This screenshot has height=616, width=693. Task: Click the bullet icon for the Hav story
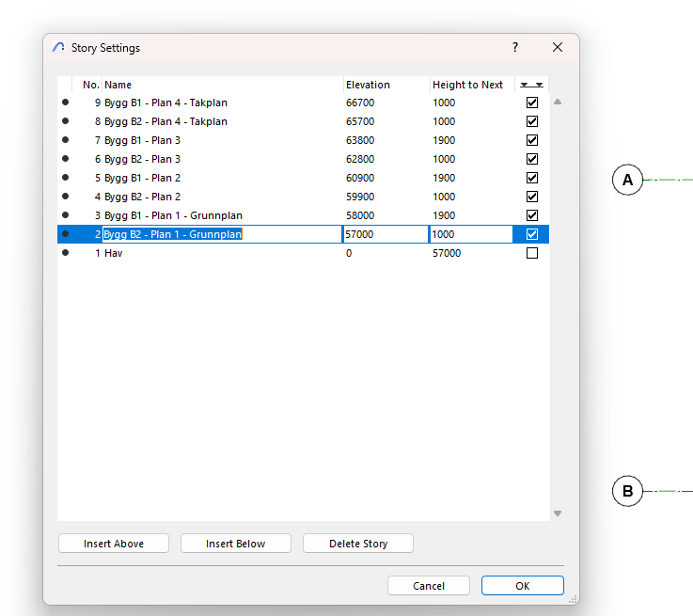tap(65, 253)
